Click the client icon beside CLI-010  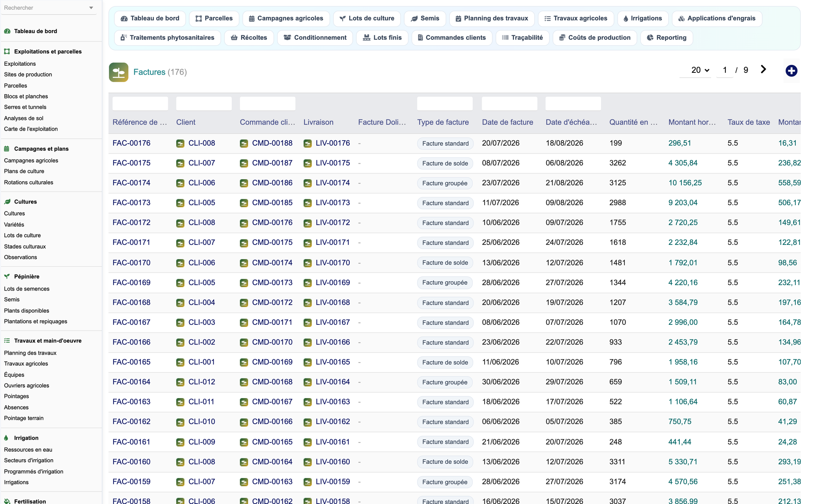coord(180,422)
